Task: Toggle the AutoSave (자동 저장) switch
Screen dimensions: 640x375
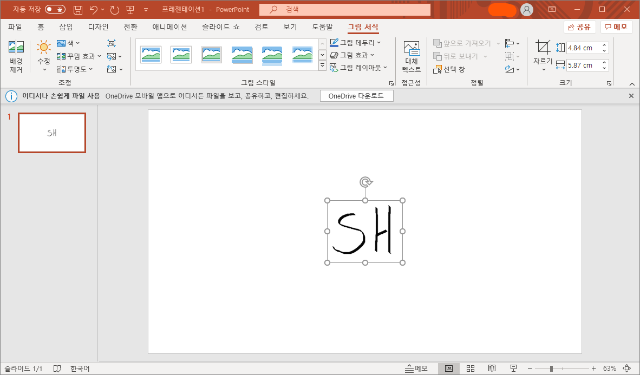Action: [x=55, y=9]
